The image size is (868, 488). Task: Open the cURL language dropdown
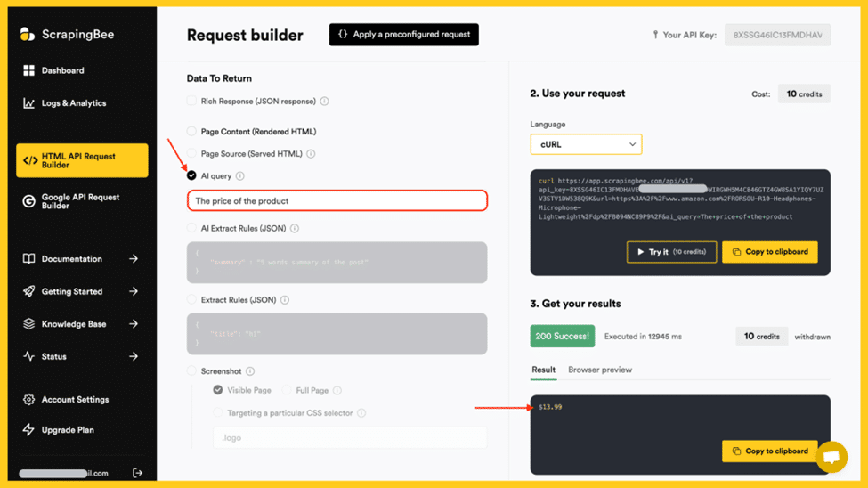click(586, 144)
